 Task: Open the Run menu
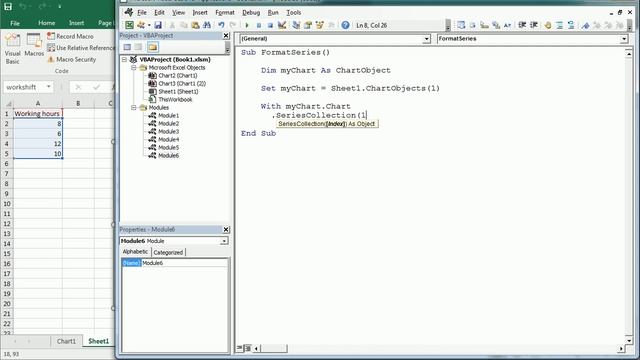coord(273,13)
